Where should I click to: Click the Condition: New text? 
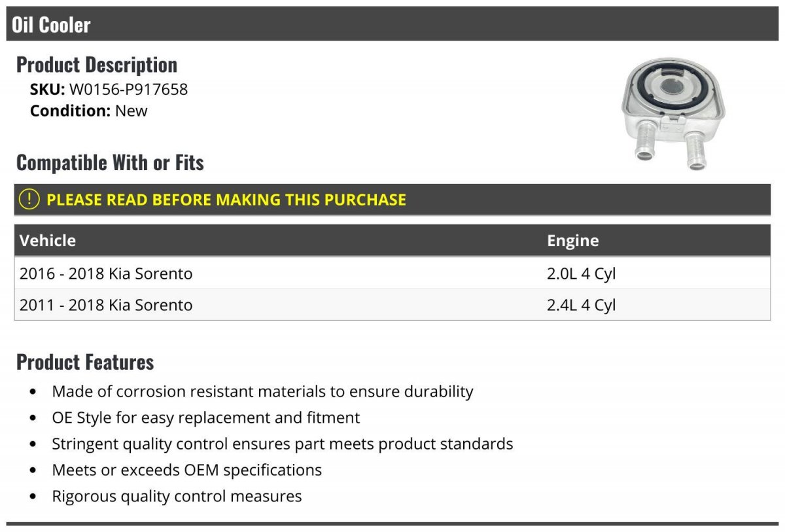(89, 111)
